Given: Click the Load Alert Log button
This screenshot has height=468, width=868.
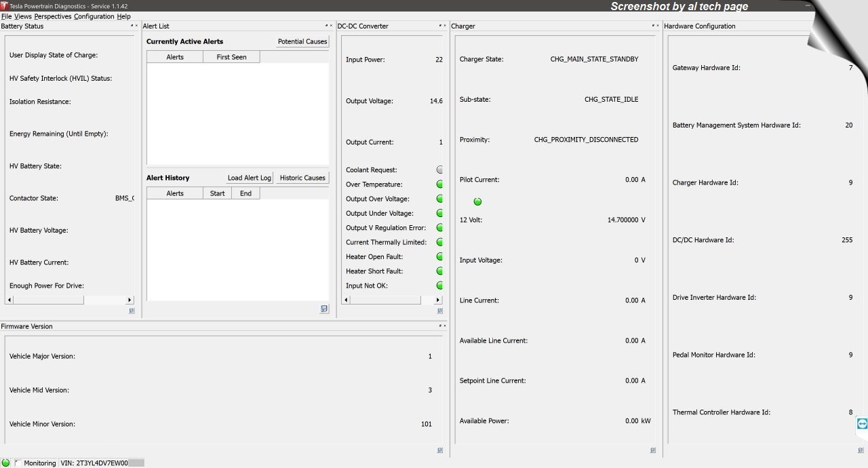Looking at the screenshot, I should coord(249,178).
